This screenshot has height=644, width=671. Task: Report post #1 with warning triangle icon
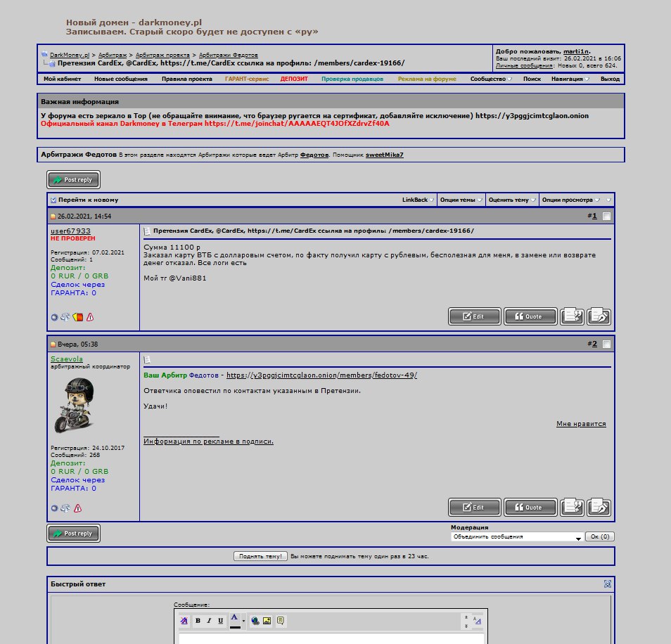pos(90,317)
